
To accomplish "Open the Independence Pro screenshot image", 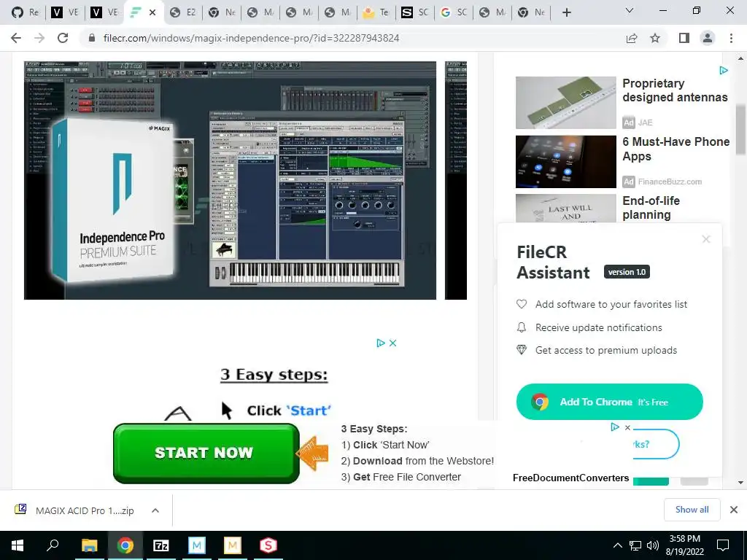I will (230, 181).
